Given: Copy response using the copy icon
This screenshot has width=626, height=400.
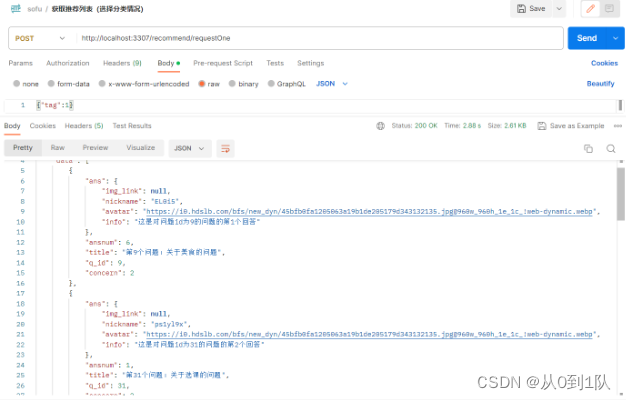Looking at the screenshot, I should (588, 149).
